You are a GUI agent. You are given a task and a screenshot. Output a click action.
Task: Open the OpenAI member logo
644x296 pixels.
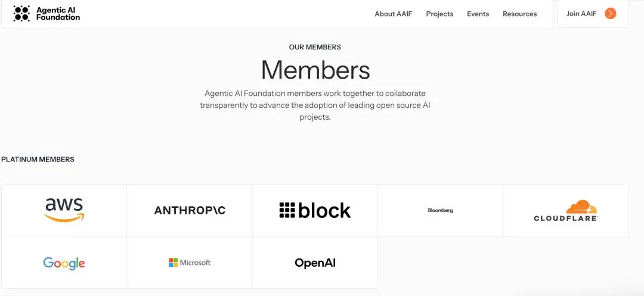pos(315,263)
